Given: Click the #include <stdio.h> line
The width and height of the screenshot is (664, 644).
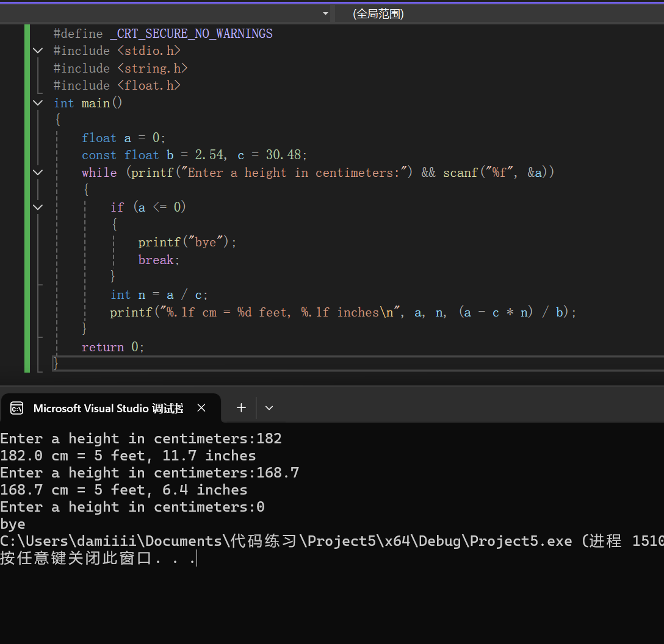Looking at the screenshot, I should pyautogui.click(x=117, y=51).
